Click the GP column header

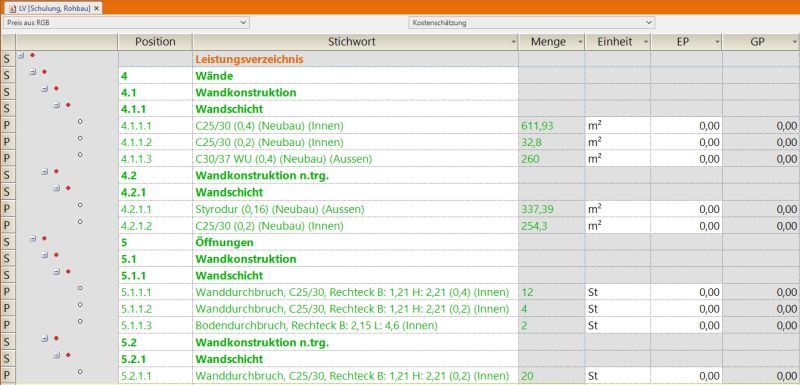click(x=757, y=42)
